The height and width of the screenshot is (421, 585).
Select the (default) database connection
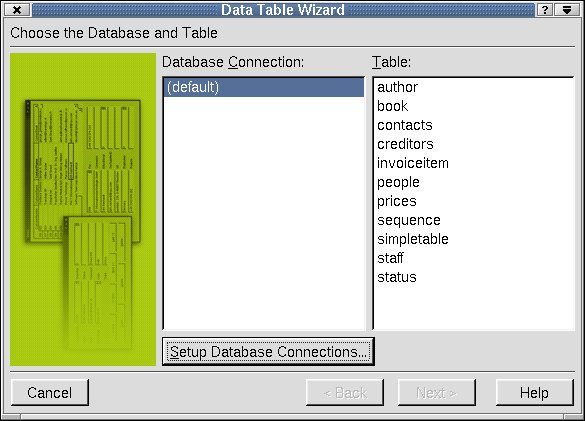click(x=264, y=87)
